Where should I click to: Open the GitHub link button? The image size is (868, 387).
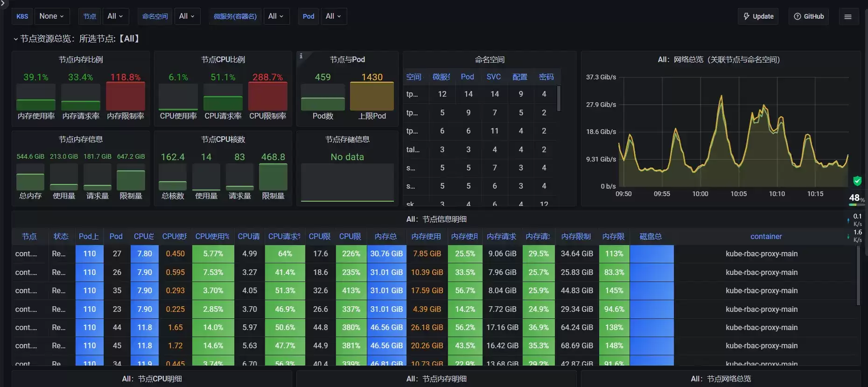tap(809, 16)
